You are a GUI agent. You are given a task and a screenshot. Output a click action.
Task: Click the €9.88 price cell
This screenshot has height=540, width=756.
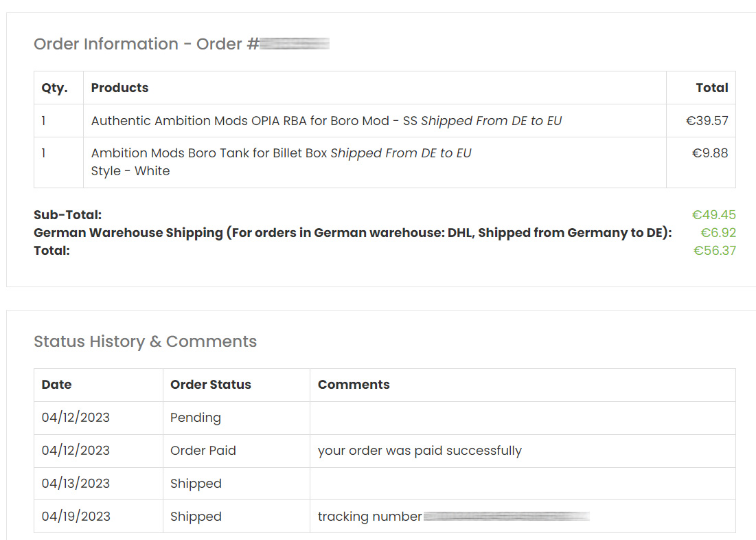click(x=709, y=153)
